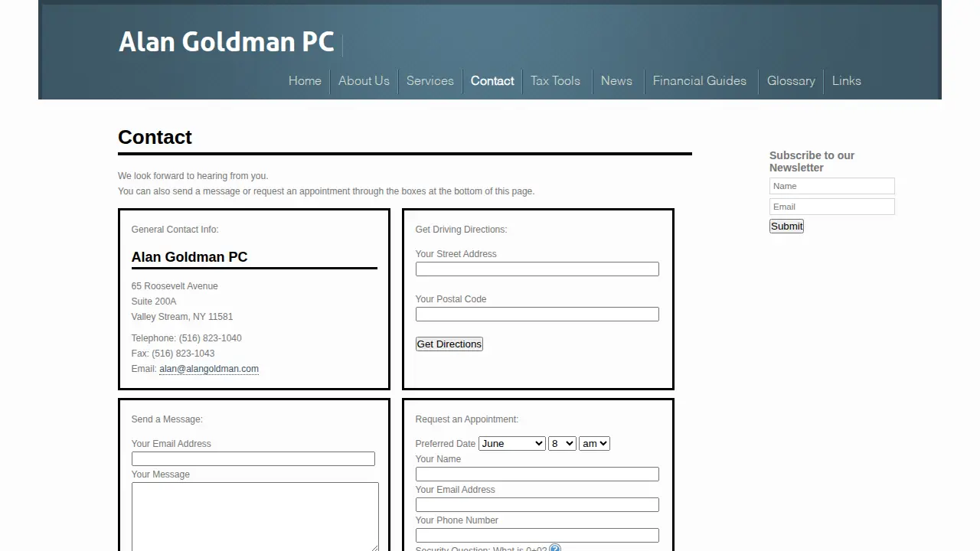The width and height of the screenshot is (980, 551).
Task: Click the alan@alangoldman.com email link
Action: 209,369
